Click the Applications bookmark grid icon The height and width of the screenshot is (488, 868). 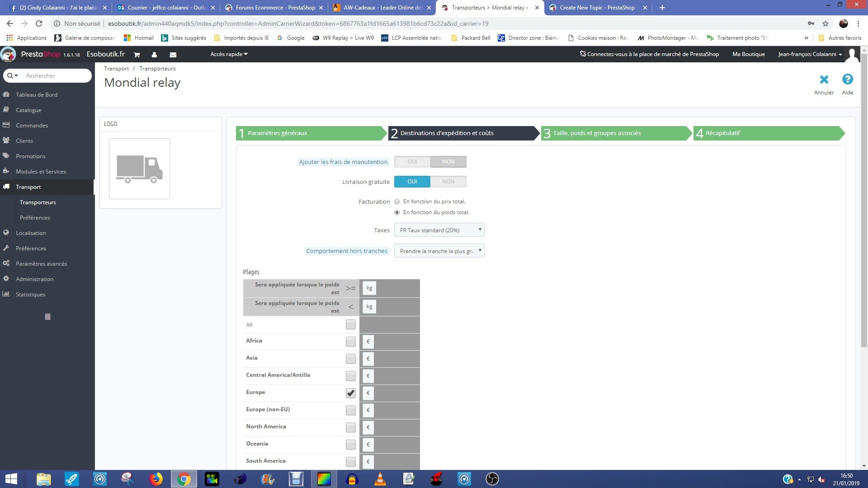coord(9,38)
